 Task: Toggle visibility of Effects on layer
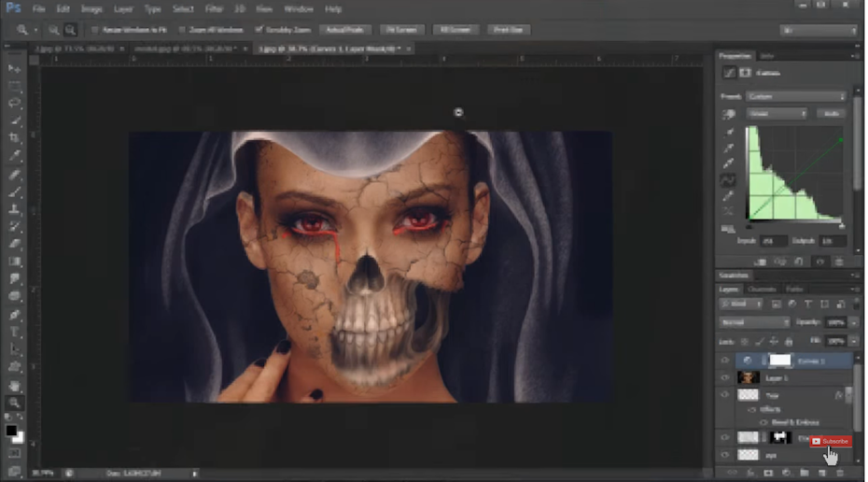(x=751, y=409)
